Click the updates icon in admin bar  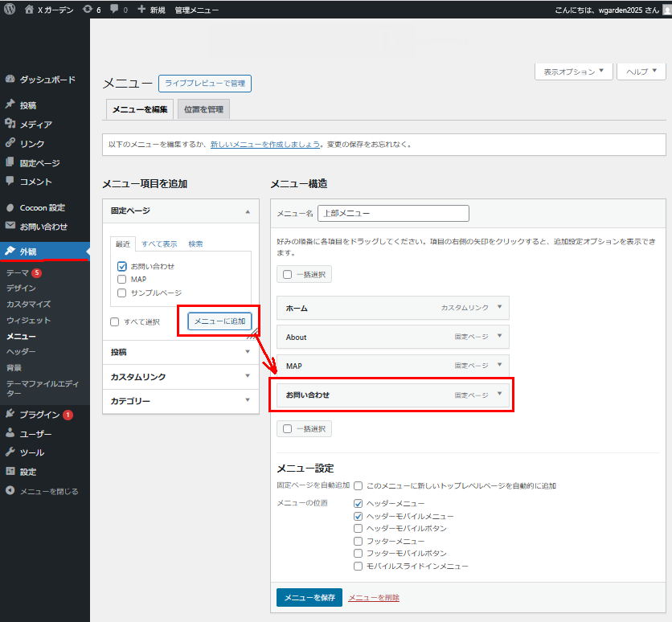88,10
